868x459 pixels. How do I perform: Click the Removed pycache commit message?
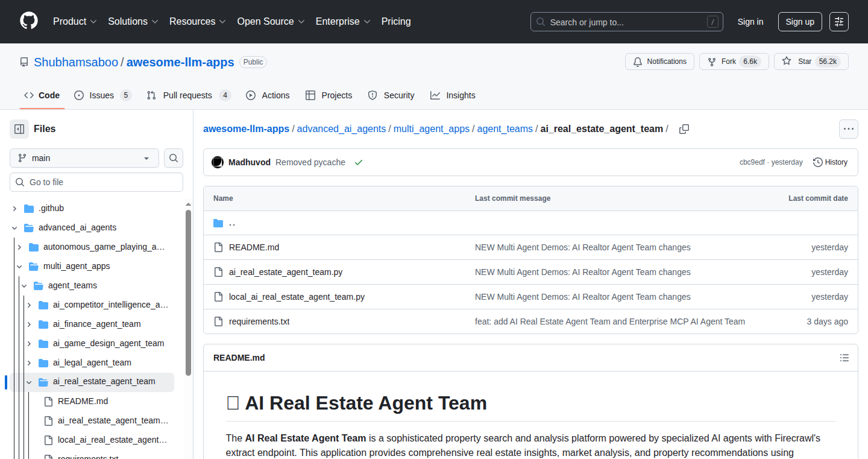(310, 162)
